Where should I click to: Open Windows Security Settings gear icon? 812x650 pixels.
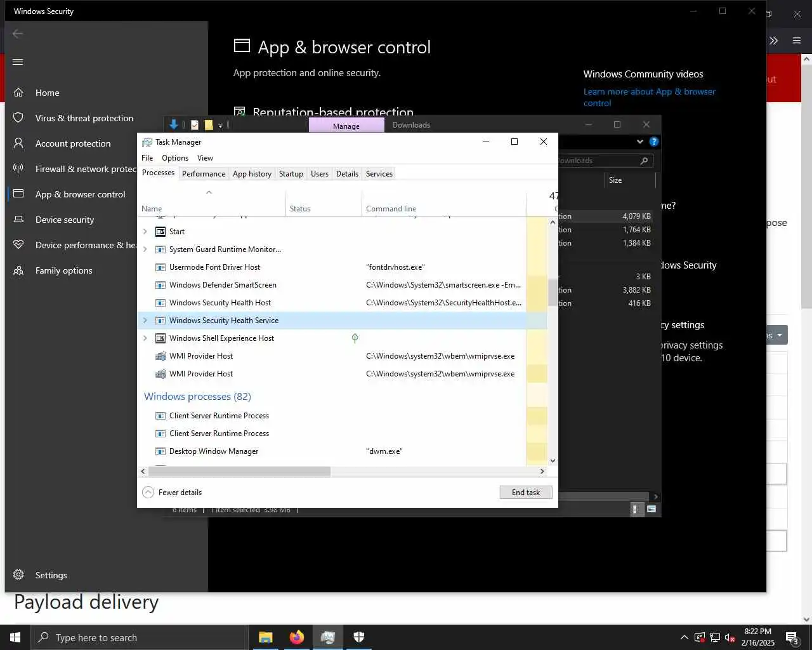click(18, 575)
